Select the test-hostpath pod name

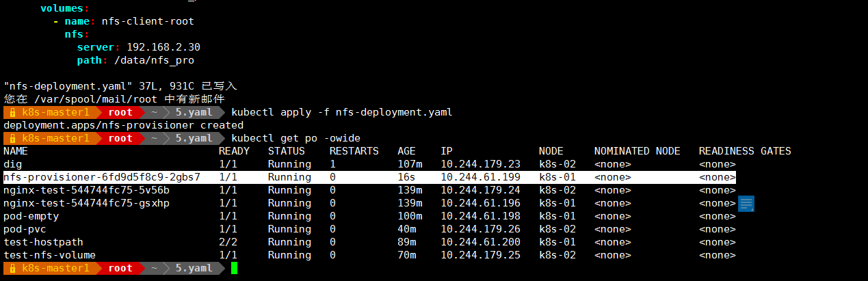click(43, 242)
